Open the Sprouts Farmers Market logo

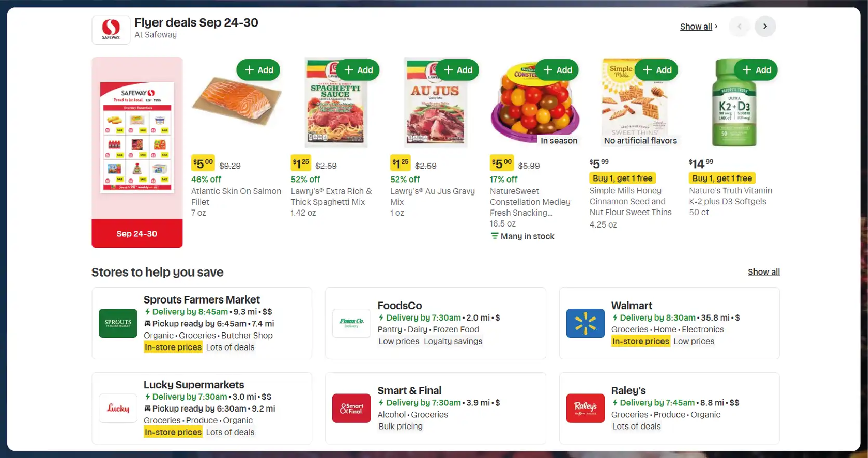pyautogui.click(x=118, y=323)
